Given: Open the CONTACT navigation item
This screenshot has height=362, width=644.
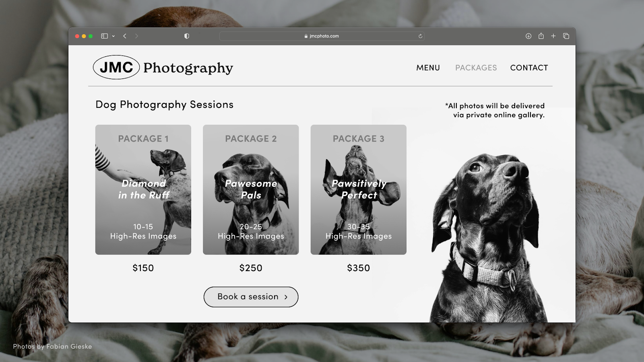Looking at the screenshot, I should pos(529,68).
